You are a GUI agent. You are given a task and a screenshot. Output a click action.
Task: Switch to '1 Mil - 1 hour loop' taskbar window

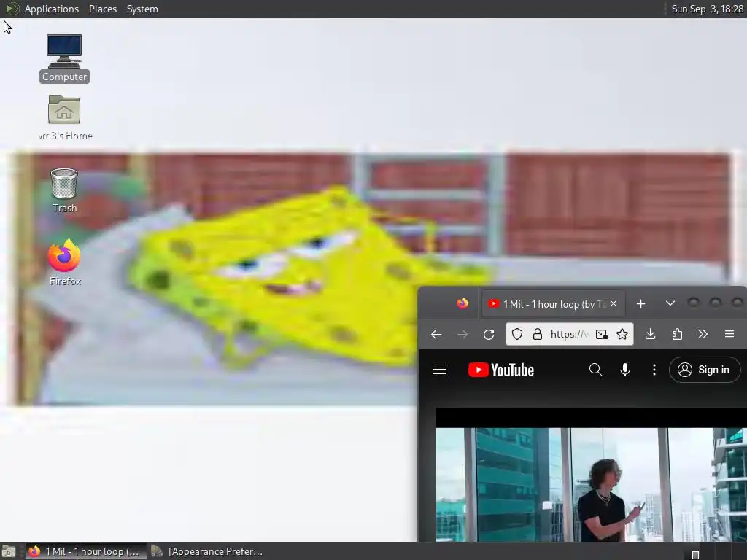click(86, 551)
